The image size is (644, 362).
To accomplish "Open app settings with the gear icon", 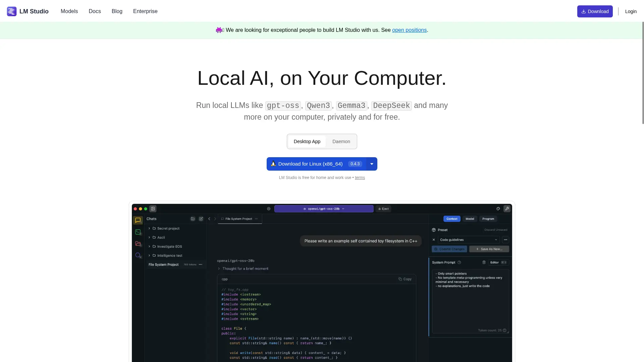I will [269, 208].
